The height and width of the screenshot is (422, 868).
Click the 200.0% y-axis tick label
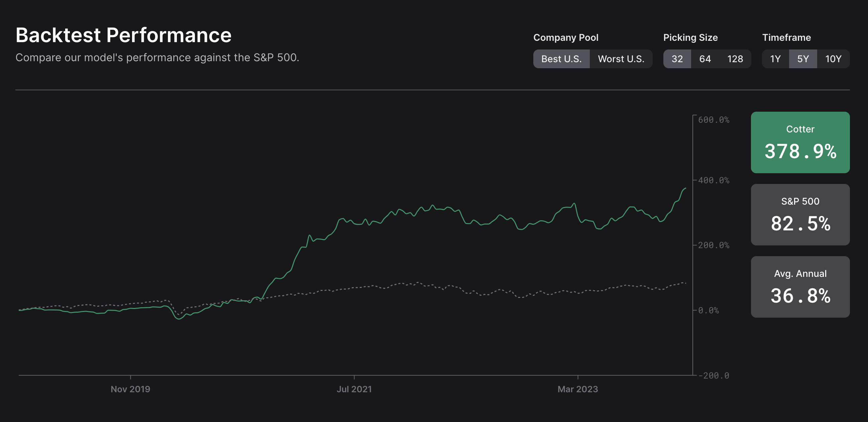click(713, 245)
